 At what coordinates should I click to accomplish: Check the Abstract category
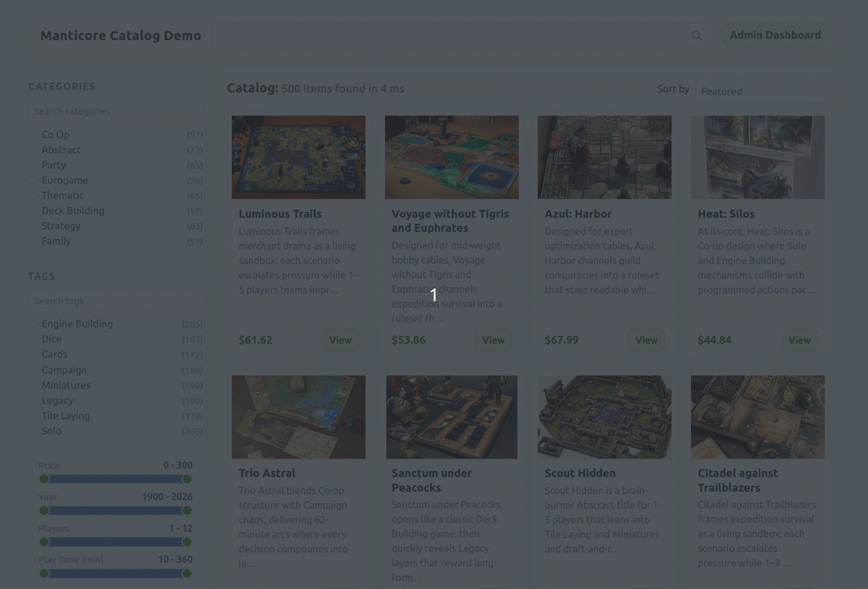pyautogui.click(x=32, y=149)
